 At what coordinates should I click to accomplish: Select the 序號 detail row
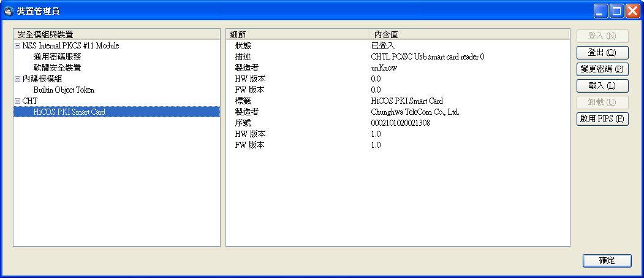398,123
